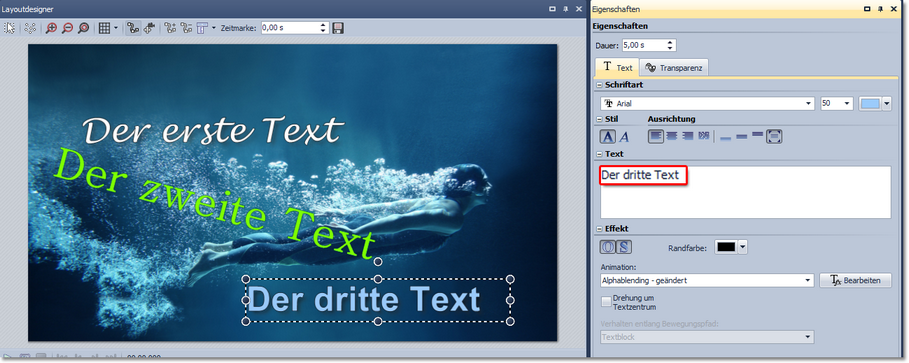This screenshot has height=363, width=909.
Task: Select the justified text alignment
Action: (704, 136)
